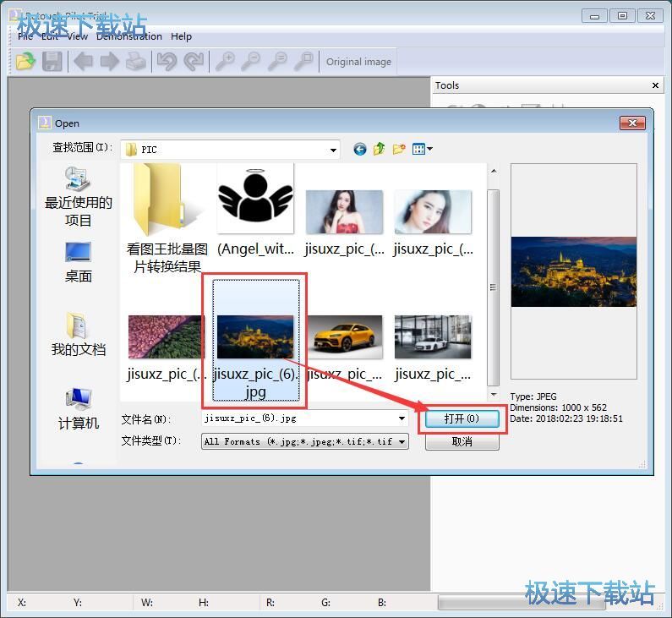
Task: Select thumbnail of woman's face portrait
Action: (x=433, y=211)
